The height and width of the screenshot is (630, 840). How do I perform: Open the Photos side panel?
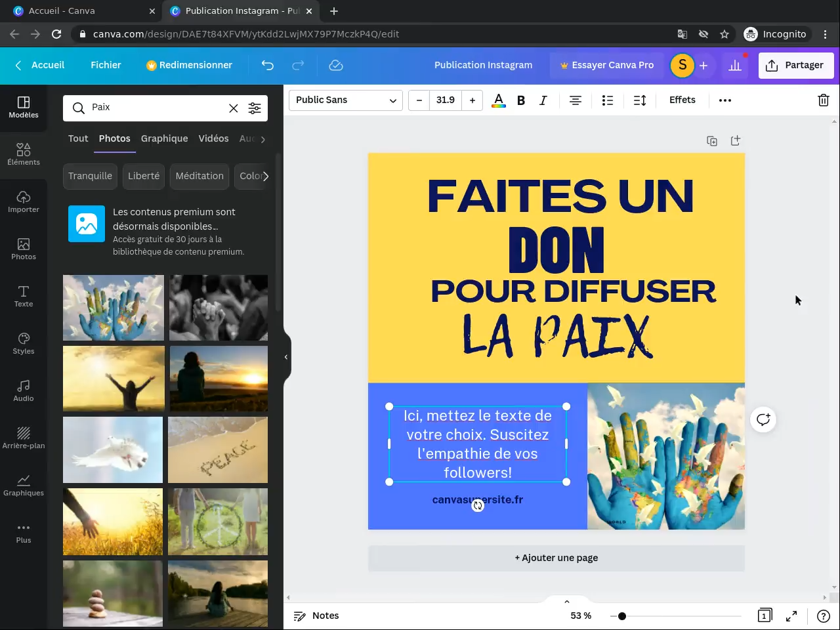coord(24,249)
